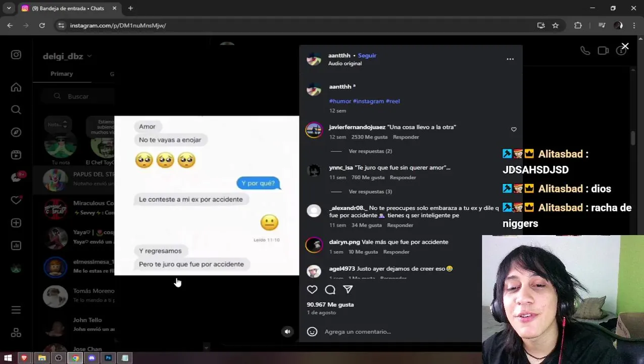
Task: Open Reels icon in left sidebar
Action: coord(16,155)
